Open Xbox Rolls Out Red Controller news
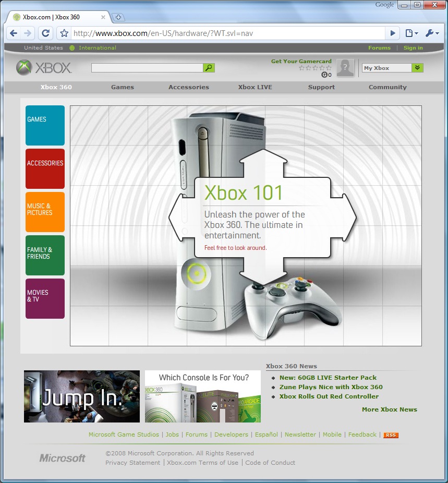The height and width of the screenshot is (483, 448). (x=329, y=396)
